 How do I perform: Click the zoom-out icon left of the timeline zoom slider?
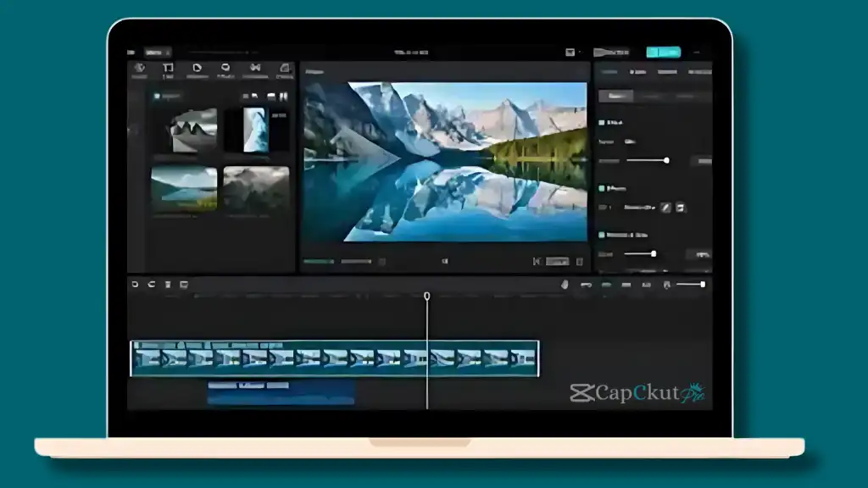666,285
